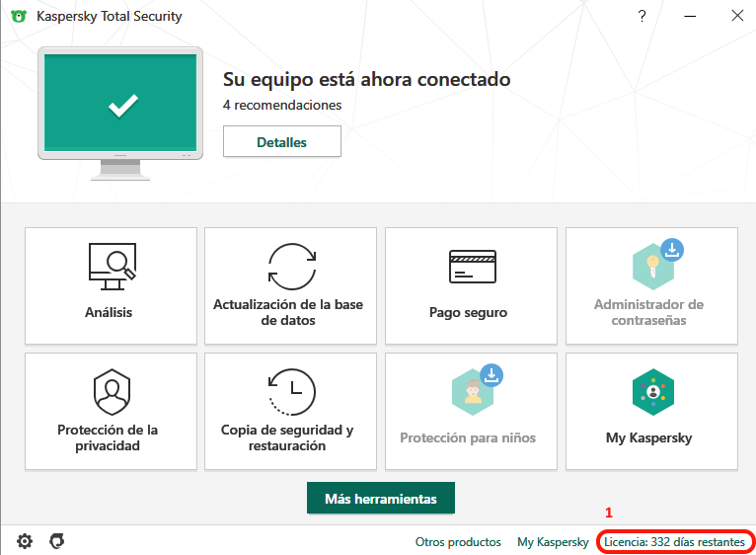Click the Pago seguro tile label

[468, 313]
